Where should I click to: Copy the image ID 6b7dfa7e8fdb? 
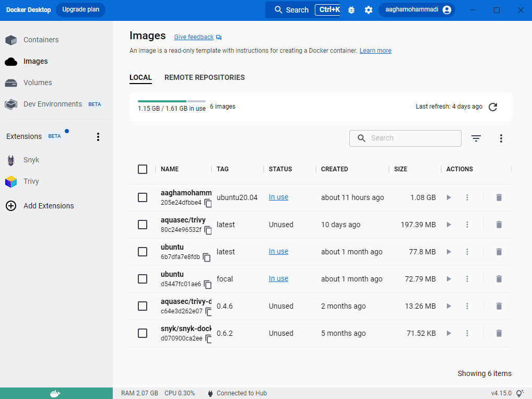pyautogui.click(x=207, y=257)
